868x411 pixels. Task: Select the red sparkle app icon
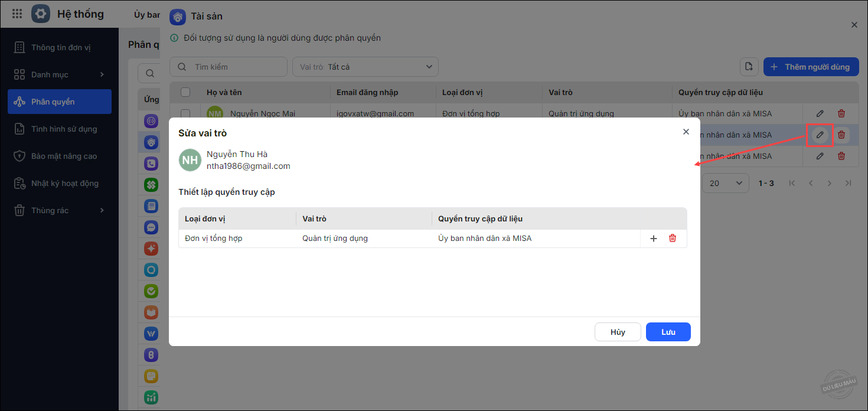tap(151, 249)
